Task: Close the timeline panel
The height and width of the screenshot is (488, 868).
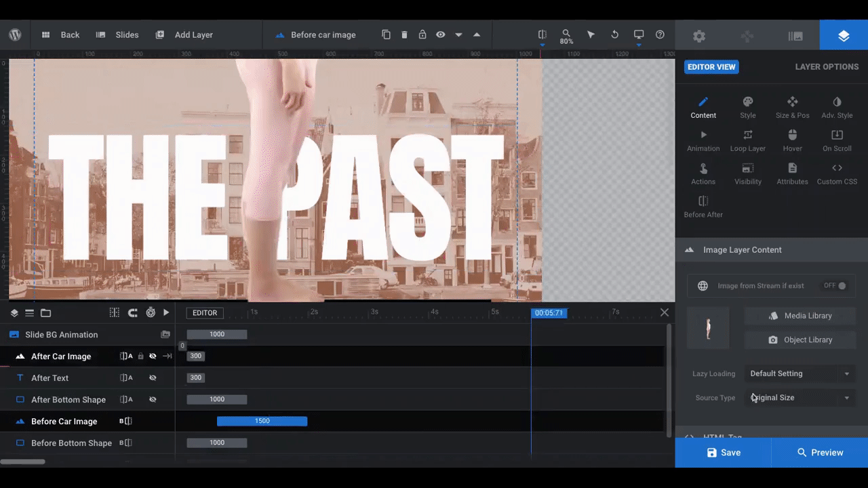Action: (665, 312)
